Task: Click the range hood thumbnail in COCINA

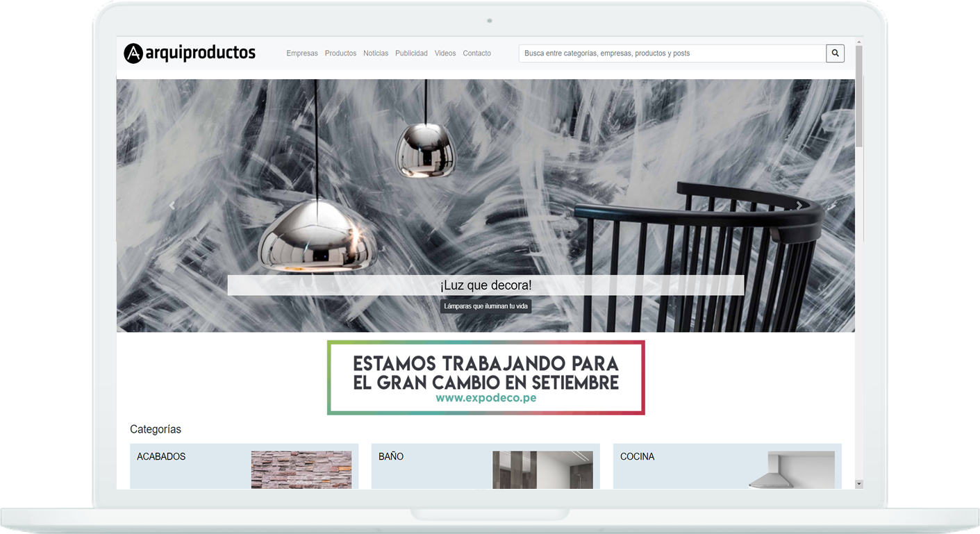Action: coord(792,470)
